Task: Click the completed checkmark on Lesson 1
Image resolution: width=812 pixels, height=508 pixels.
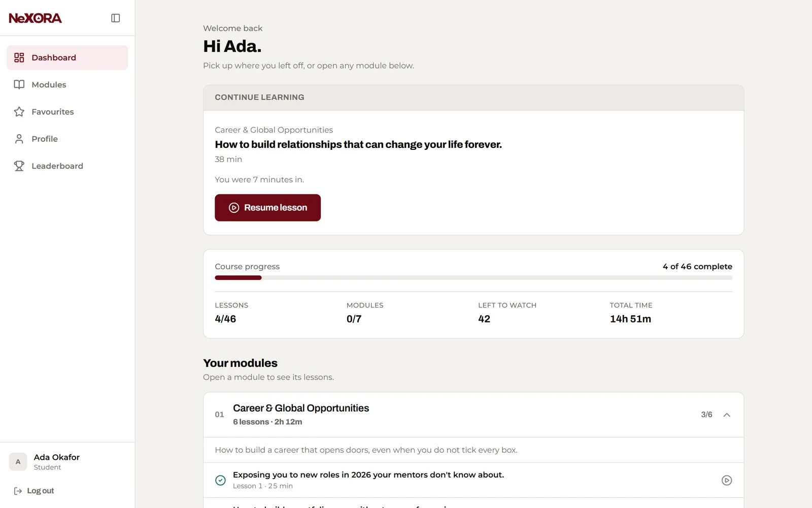Action: click(x=220, y=480)
